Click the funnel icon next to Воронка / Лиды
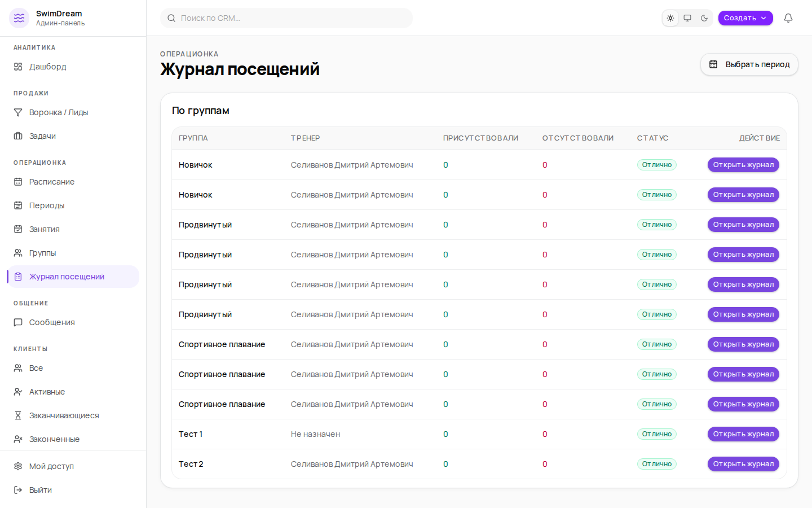The height and width of the screenshot is (508, 812). pyautogui.click(x=18, y=112)
